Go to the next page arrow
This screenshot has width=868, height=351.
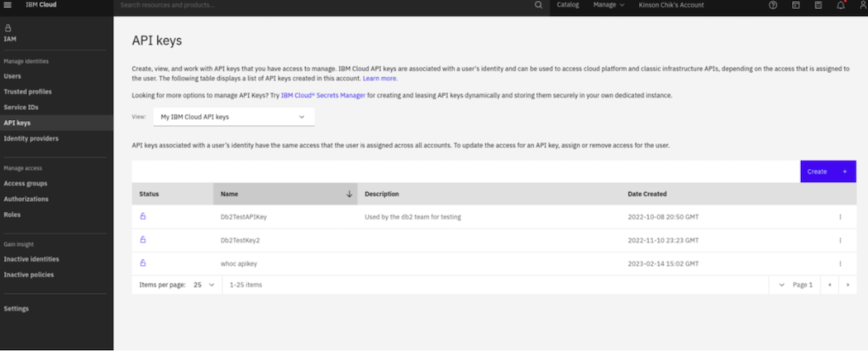pyautogui.click(x=847, y=285)
